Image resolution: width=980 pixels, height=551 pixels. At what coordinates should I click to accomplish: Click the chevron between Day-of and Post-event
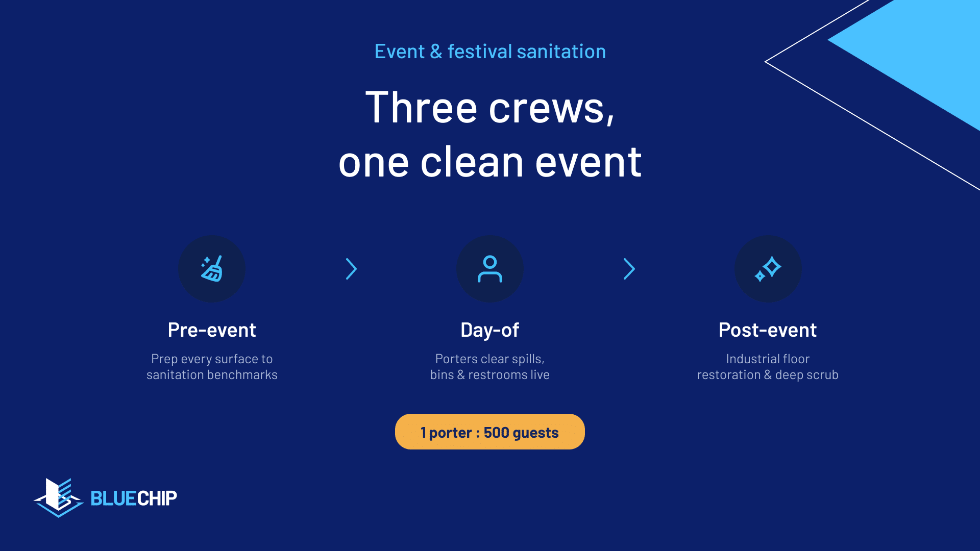click(629, 269)
